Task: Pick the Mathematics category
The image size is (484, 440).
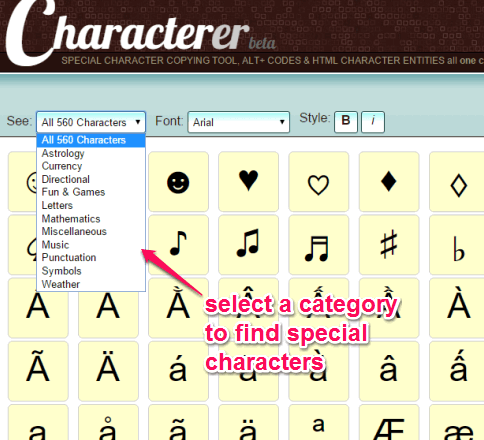Action: tap(91, 219)
